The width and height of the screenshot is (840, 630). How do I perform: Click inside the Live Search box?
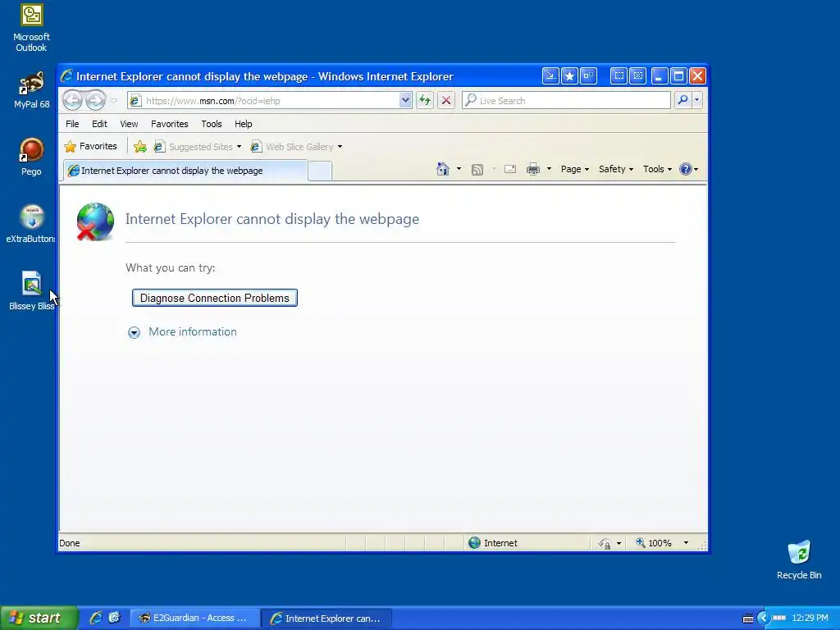[566, 101]
